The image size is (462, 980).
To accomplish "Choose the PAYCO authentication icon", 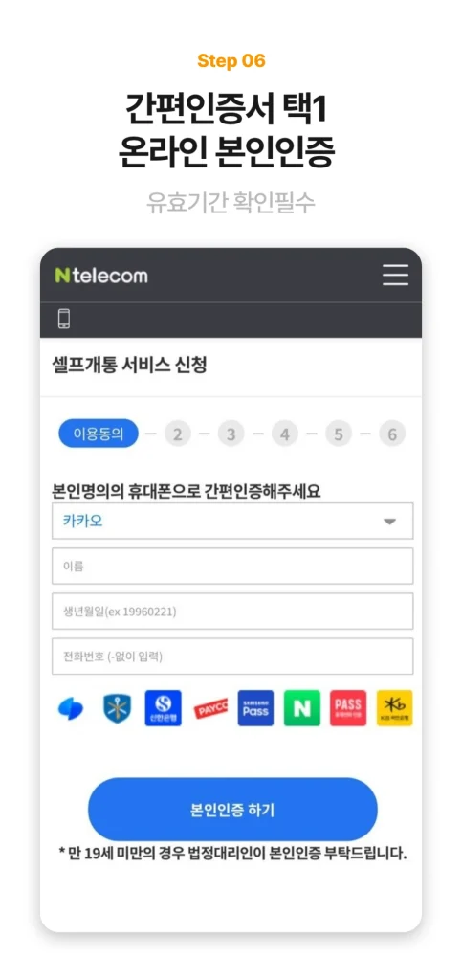I will point(210,708).
